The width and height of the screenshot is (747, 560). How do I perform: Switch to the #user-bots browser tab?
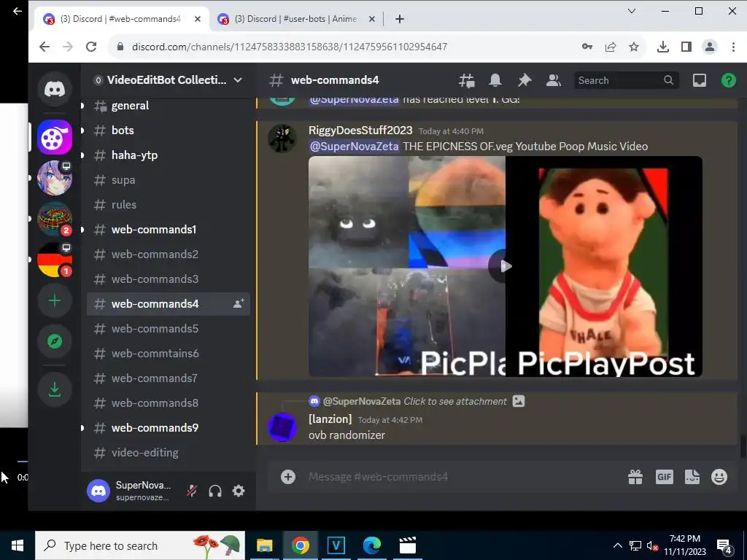pos(295,19)
